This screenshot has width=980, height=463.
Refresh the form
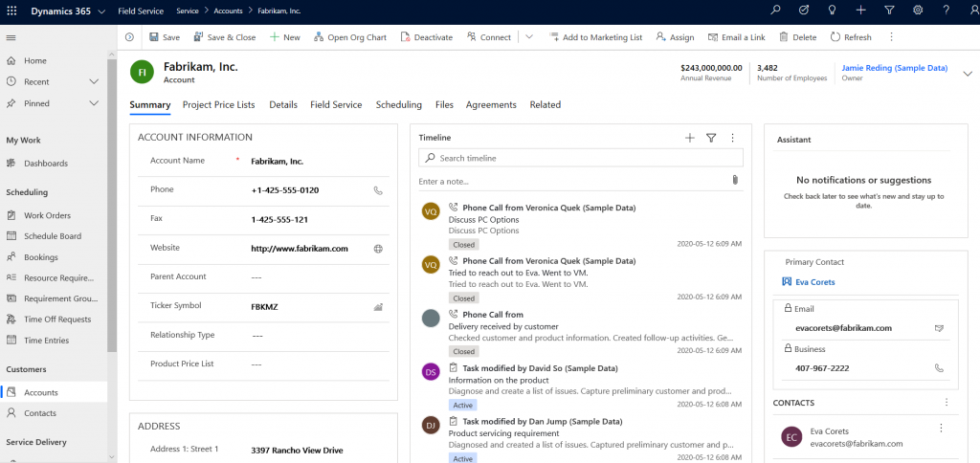point(851,37)
